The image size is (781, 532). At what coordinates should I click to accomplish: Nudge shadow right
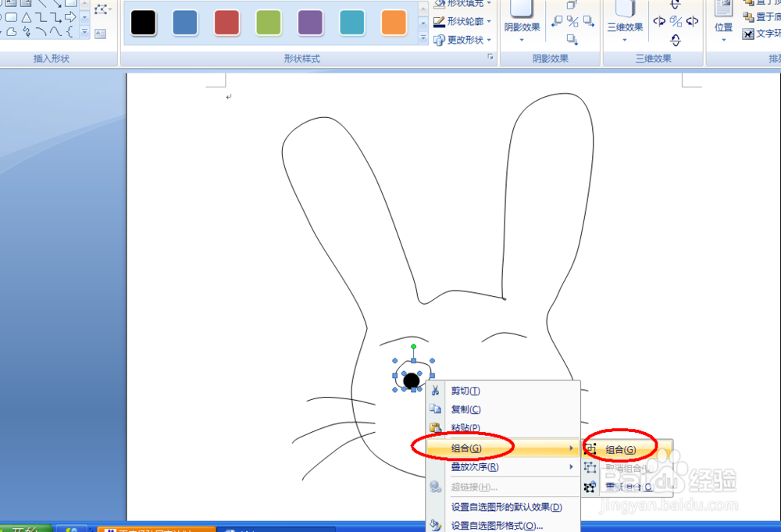(589, 21)
